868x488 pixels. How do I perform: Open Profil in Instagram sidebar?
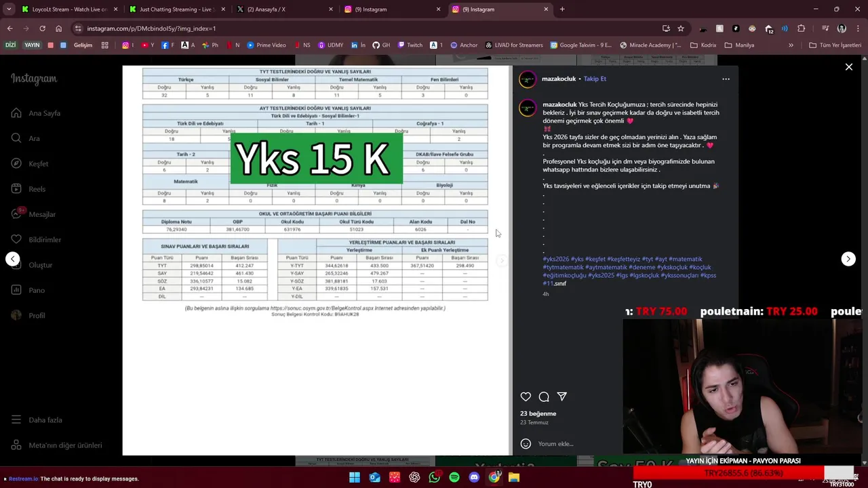click(28, 315)
